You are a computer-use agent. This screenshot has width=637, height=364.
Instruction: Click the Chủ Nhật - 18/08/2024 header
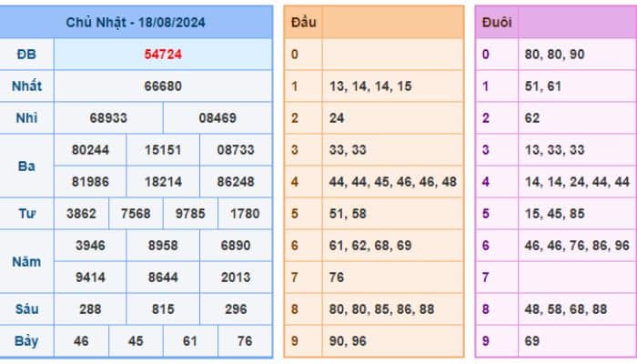pos(136,22)
